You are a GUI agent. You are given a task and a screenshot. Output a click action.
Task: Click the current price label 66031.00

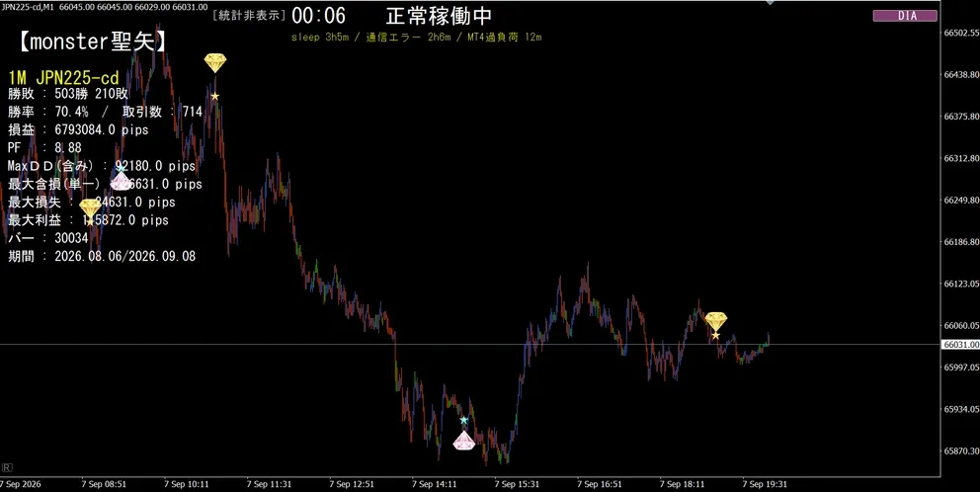click(960, 345)
